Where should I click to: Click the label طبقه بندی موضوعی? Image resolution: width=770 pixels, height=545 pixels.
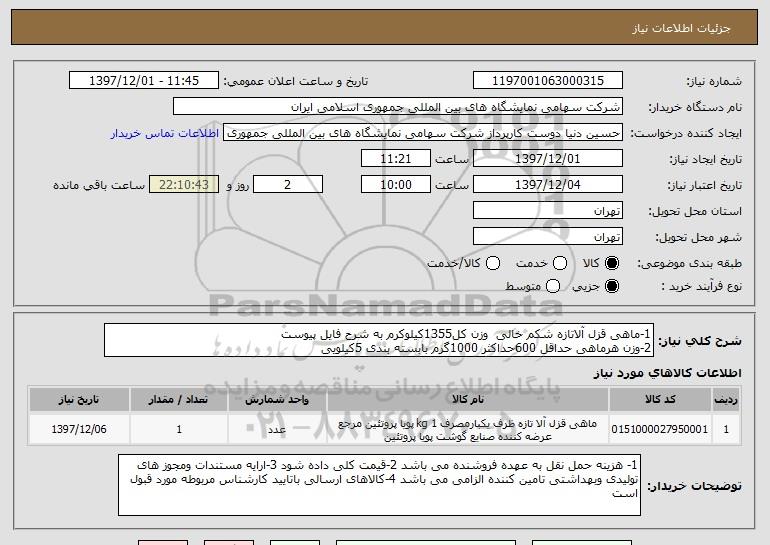pyautogui.click(x=690, y=264)
